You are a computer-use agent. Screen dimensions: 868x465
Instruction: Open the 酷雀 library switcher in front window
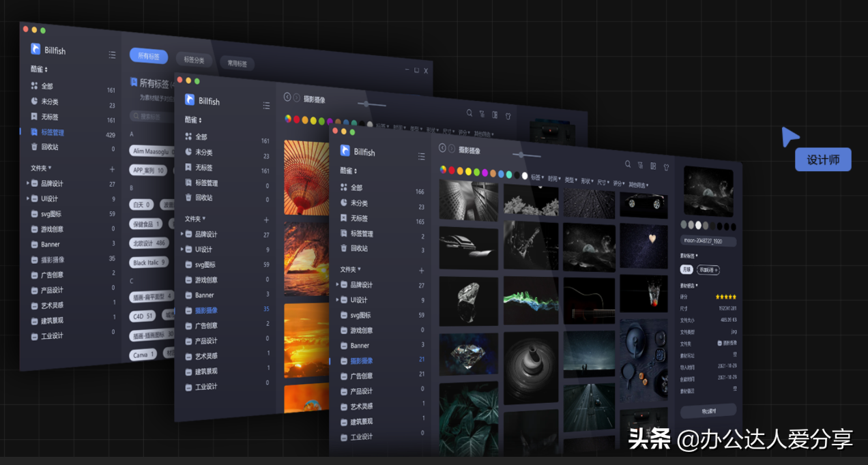pos(347,170)
